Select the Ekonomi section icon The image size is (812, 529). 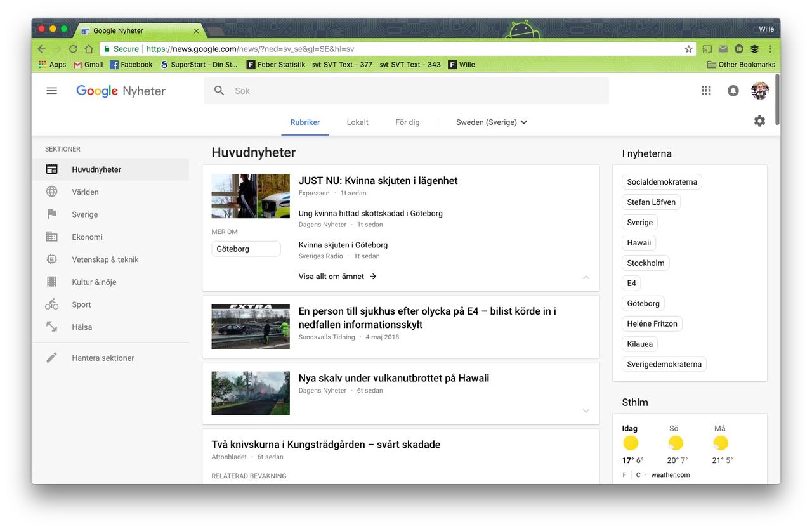point(53,237)
